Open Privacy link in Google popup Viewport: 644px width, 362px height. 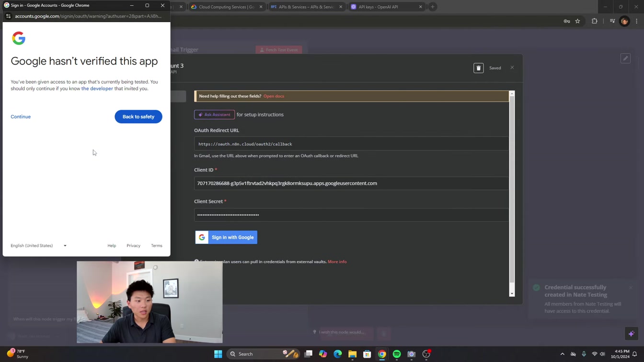click(133, 246)
